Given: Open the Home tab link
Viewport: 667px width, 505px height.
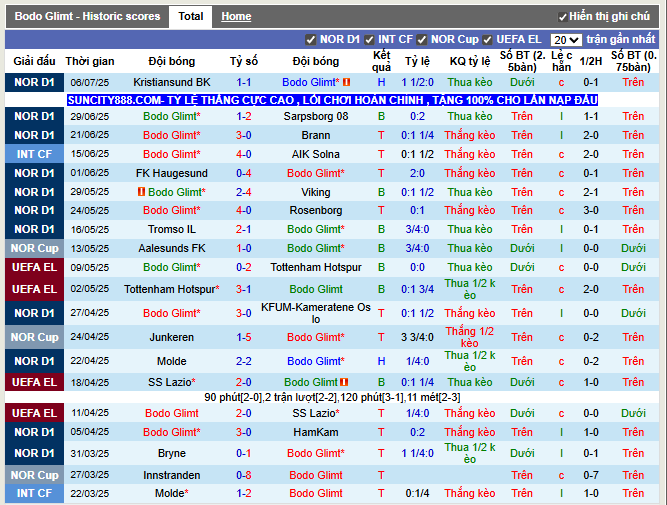Looking at the screenshot, I should point(236,17).
